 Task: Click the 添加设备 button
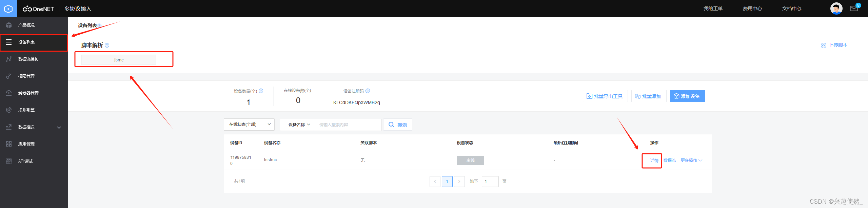[x=687, y=96]
